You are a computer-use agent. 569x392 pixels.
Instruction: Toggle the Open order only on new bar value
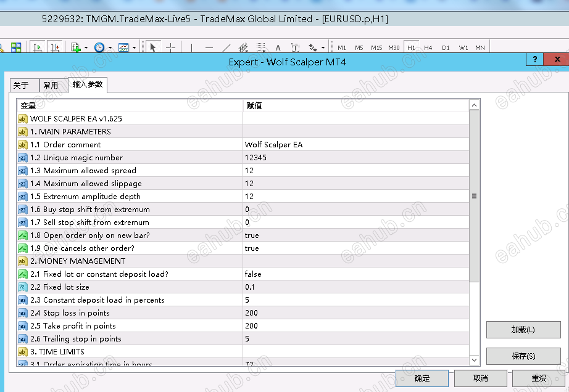point(356,235)
